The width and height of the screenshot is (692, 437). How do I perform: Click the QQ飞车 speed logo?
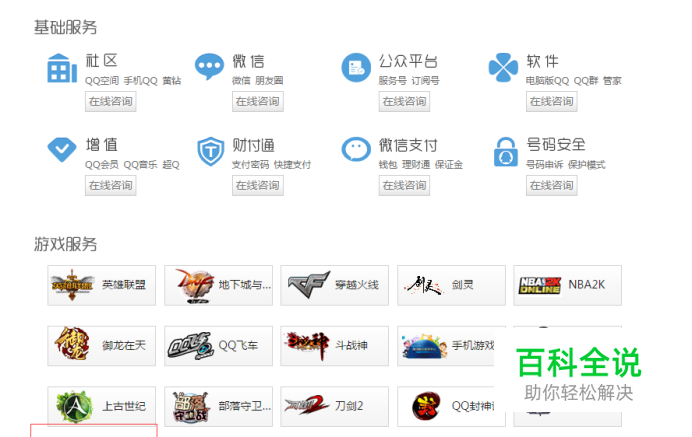pos(191,345)
